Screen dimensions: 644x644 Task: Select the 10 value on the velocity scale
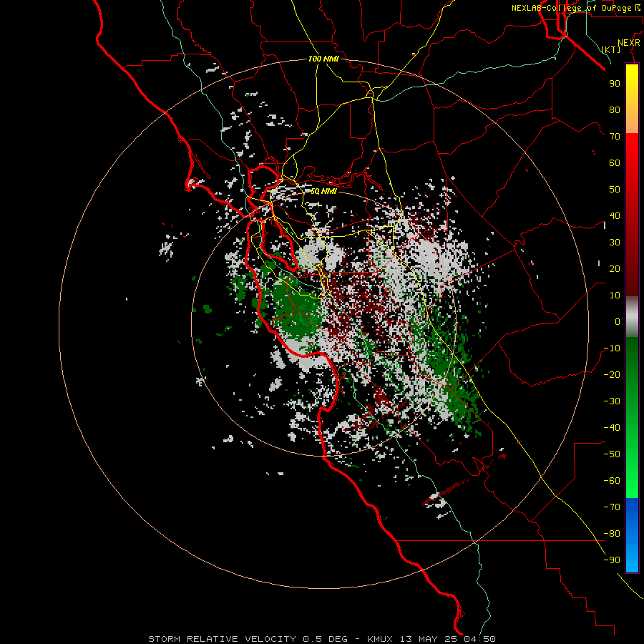click(x=615, y=296)
